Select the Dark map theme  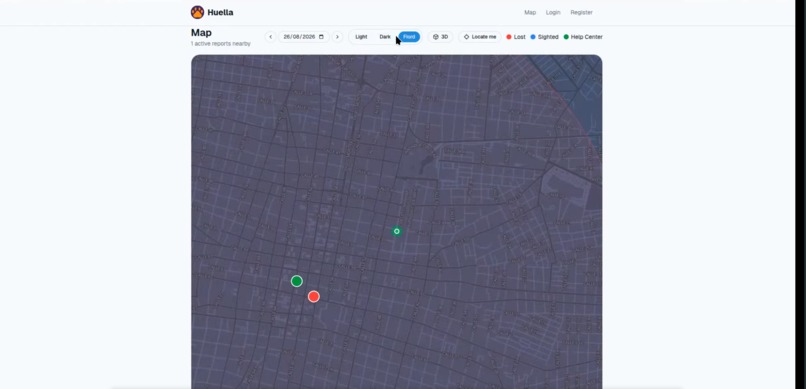click(385, 37)
